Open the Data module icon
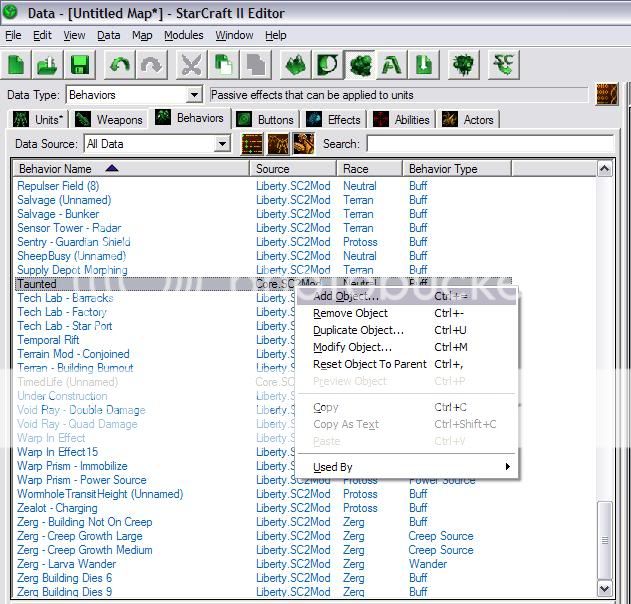This screenshot has height=604, width=631. pos(360,64)
